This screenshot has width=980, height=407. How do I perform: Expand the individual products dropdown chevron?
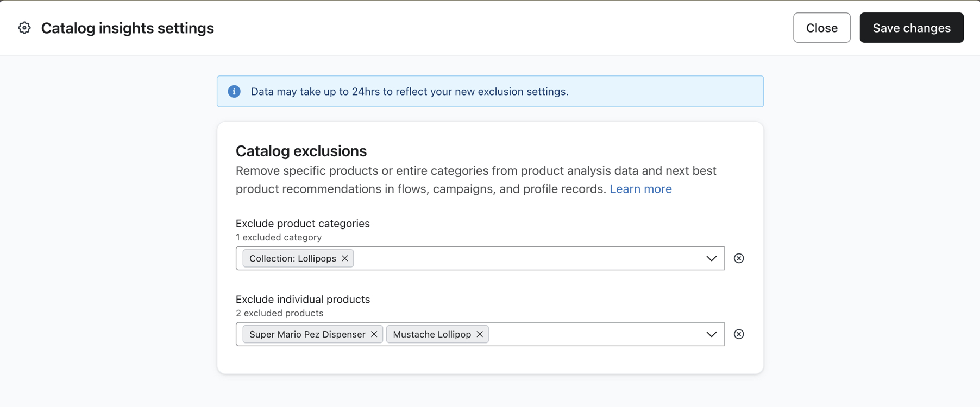tap(711, 334)
